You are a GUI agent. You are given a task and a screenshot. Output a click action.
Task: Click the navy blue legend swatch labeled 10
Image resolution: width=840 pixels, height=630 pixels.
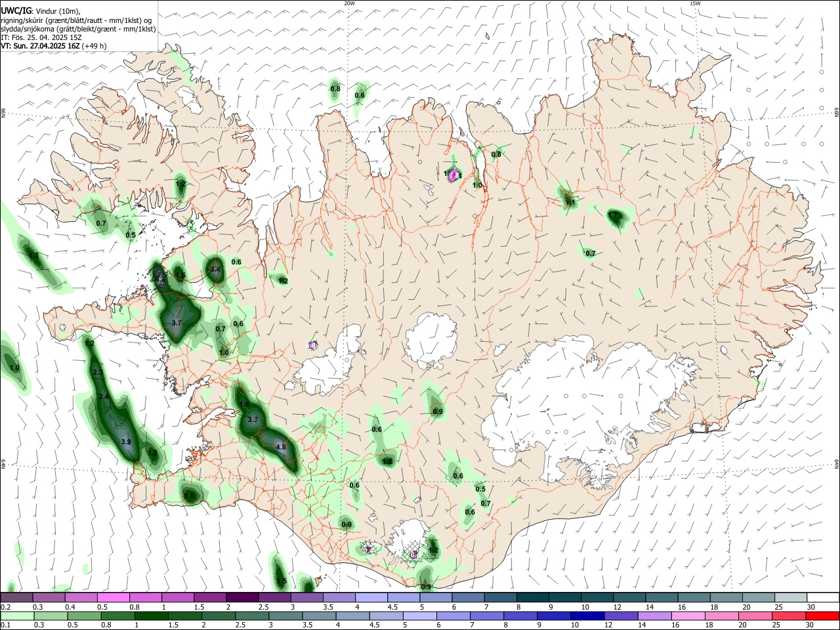587,616
